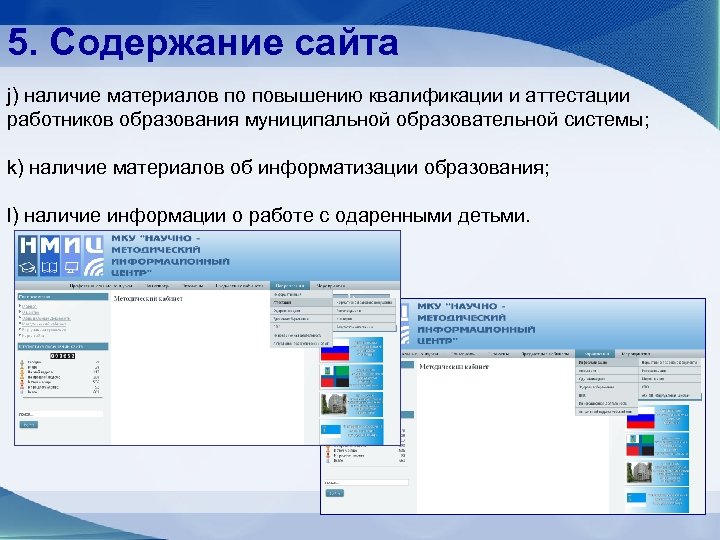The width and height of the screenshot is (720, 540).
Task: Click the green-red-black flag banner in the right screenshot
Action: [658, 444]
